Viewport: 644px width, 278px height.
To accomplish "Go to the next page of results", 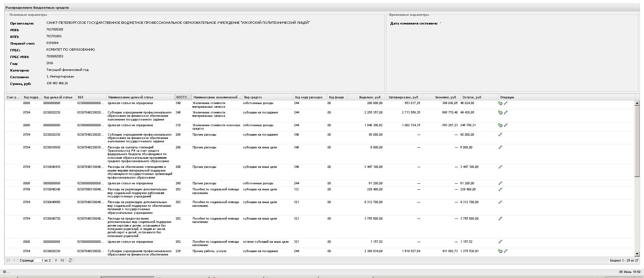I will pos(56,260).
